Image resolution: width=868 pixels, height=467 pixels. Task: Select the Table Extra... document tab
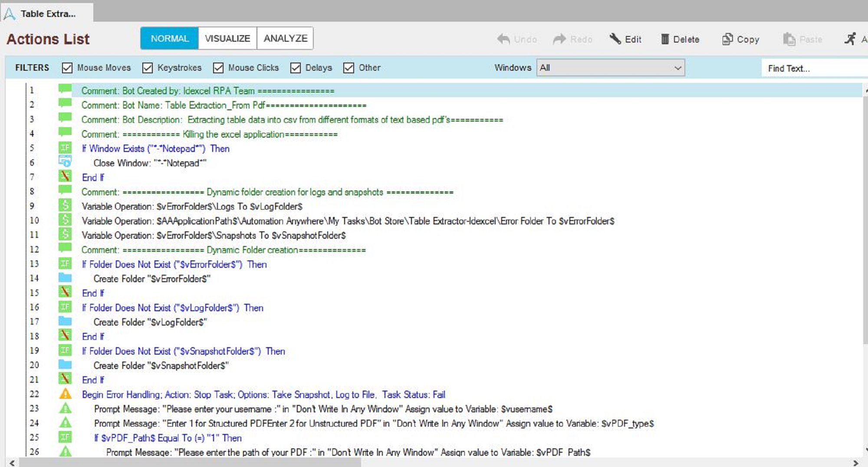[47, 13]
